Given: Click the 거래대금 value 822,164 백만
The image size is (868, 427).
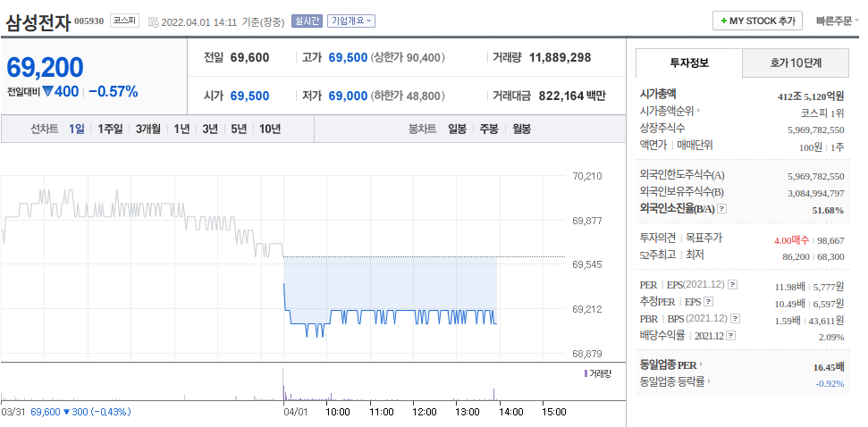Looking at the screenshot, I should coord(572,96).
